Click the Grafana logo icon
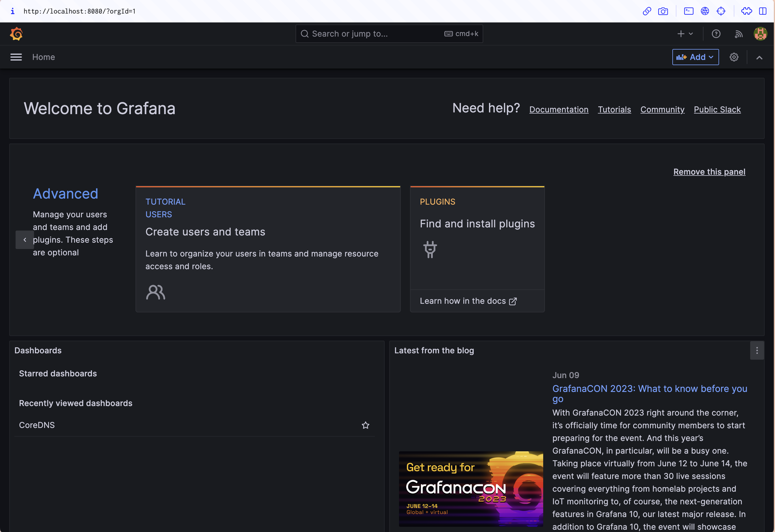 (16, 33)
